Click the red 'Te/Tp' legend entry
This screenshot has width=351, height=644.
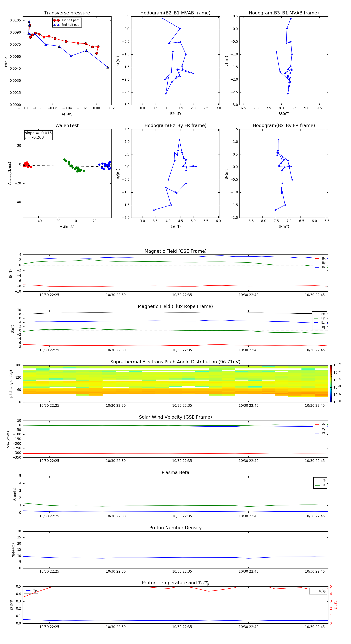pos(318,591)
